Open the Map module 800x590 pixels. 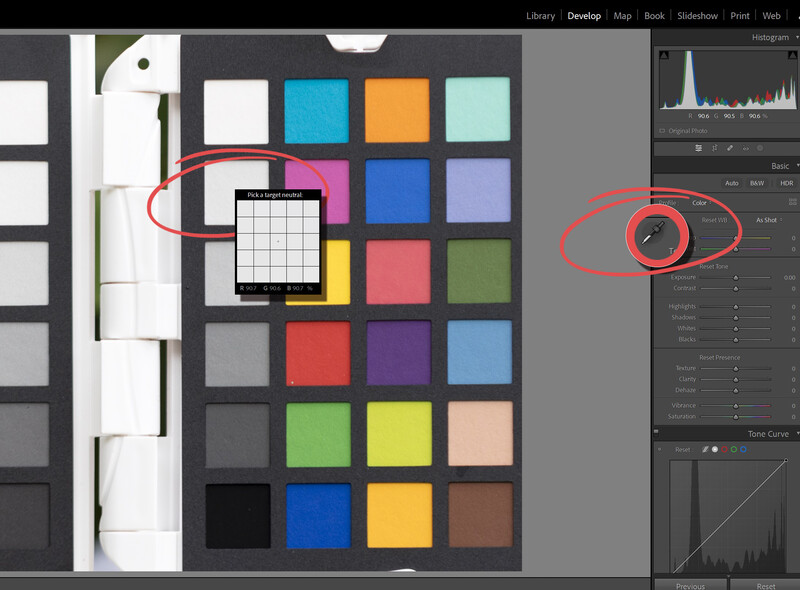click(x=622, y=16)
